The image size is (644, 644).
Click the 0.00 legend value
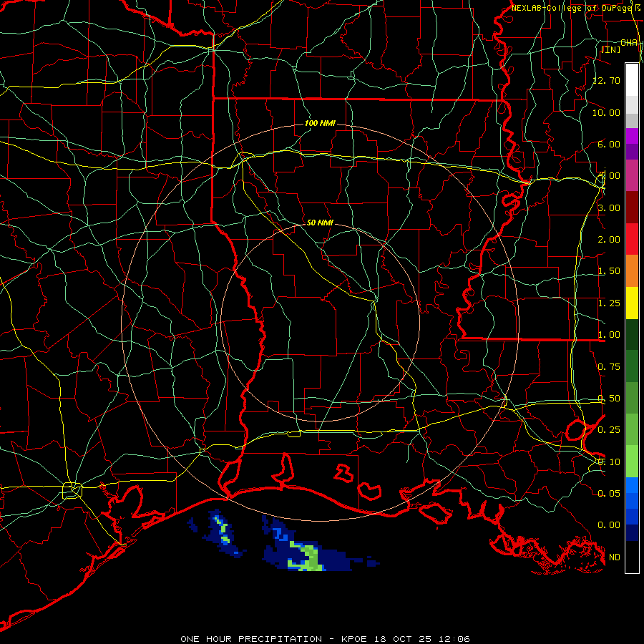(609, 525)
